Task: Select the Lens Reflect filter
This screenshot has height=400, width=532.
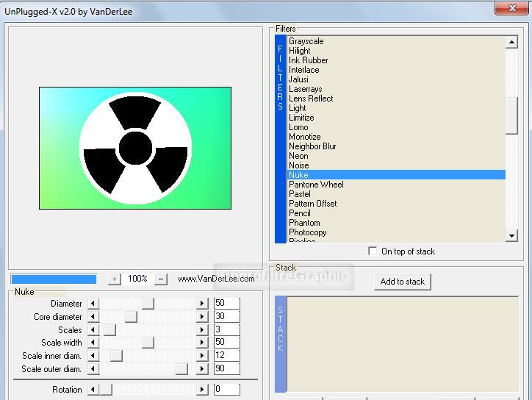Action: click(396, 99)
